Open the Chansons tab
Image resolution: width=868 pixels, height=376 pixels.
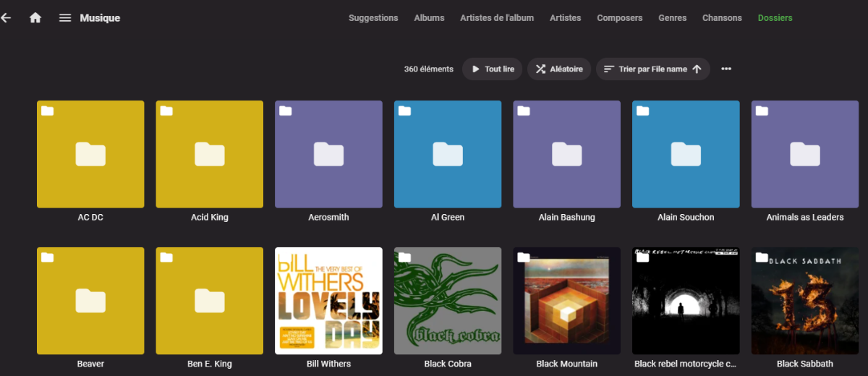click(x=722, y=18)
